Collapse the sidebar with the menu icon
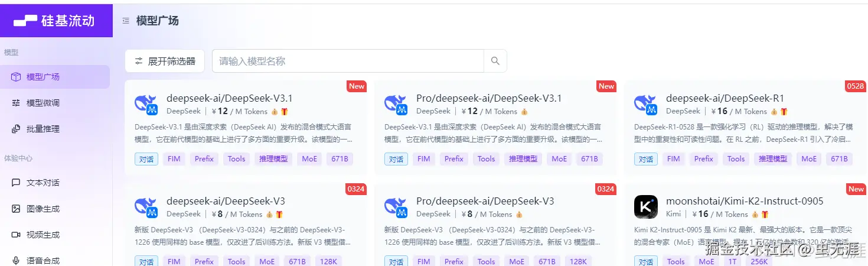The height and width of the screenshot is (266, 868). tap(126, 21)
